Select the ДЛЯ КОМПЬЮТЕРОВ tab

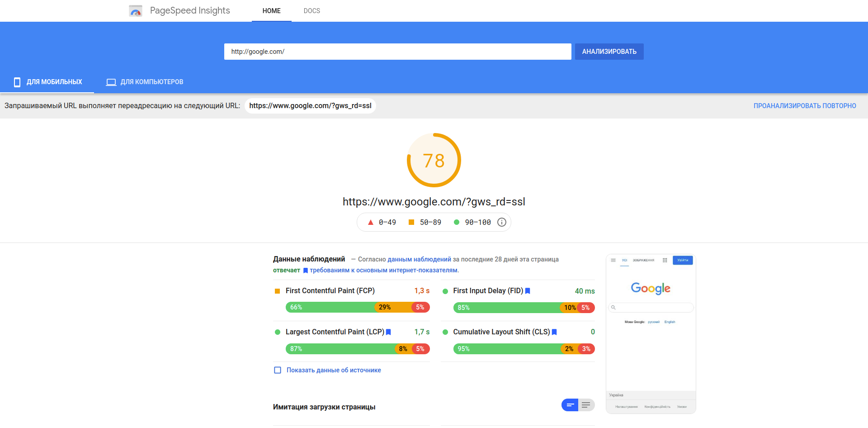point(145,82)
